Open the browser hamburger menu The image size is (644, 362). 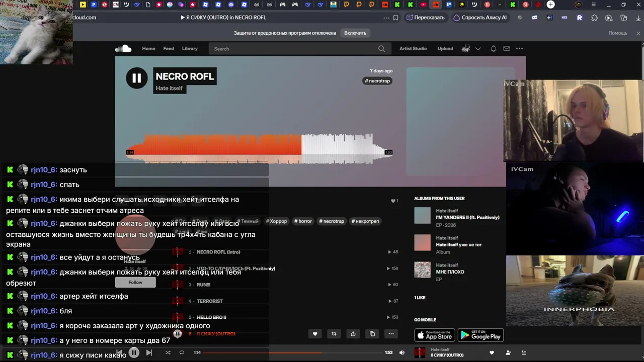pos(594,5)
